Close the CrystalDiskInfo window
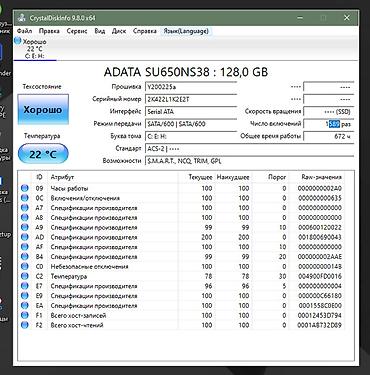This screenshot has height=375, width=370. (x=347, y=18)
